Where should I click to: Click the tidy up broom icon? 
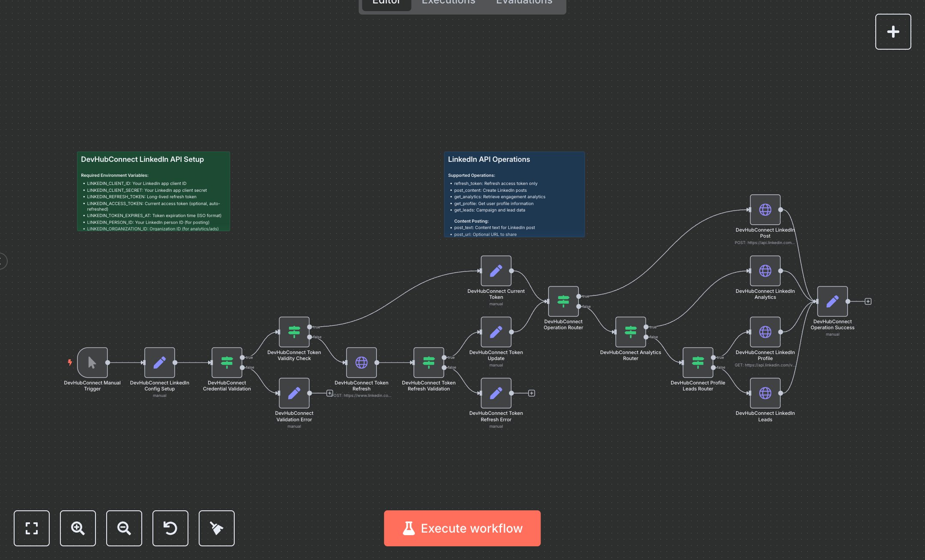216,528
